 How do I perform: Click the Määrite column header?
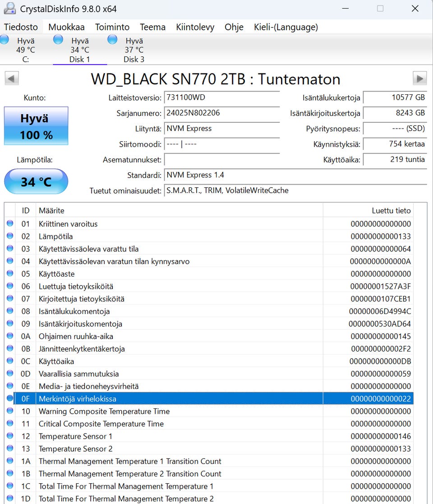[179, 211]
